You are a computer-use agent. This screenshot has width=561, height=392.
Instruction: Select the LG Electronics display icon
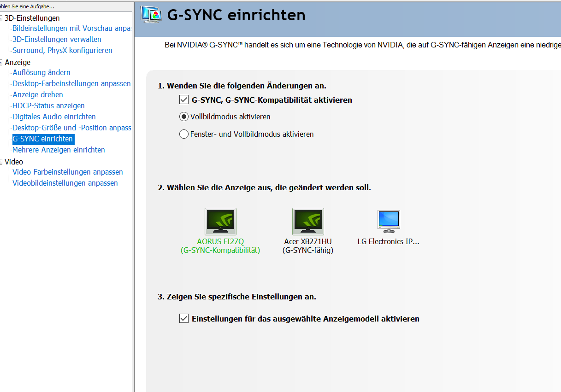coord(389,221)
